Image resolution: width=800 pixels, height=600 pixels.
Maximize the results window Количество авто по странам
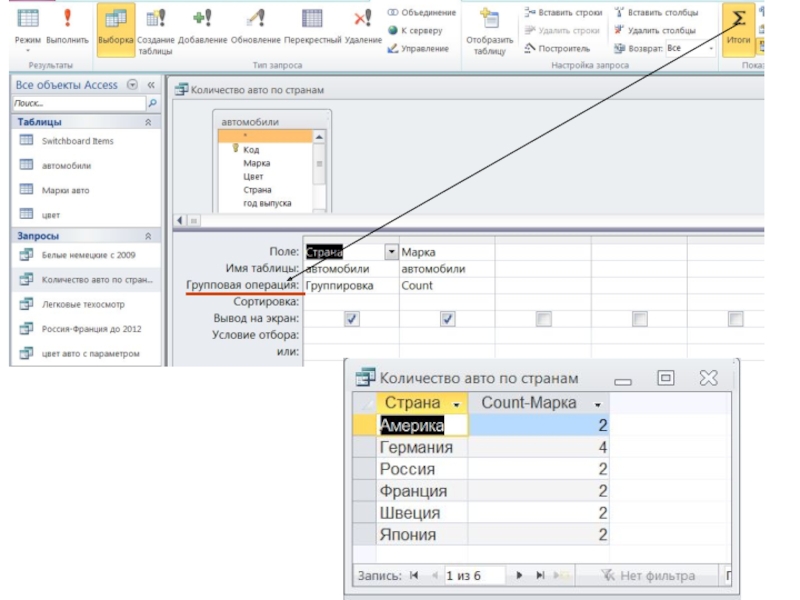point(666,378)
